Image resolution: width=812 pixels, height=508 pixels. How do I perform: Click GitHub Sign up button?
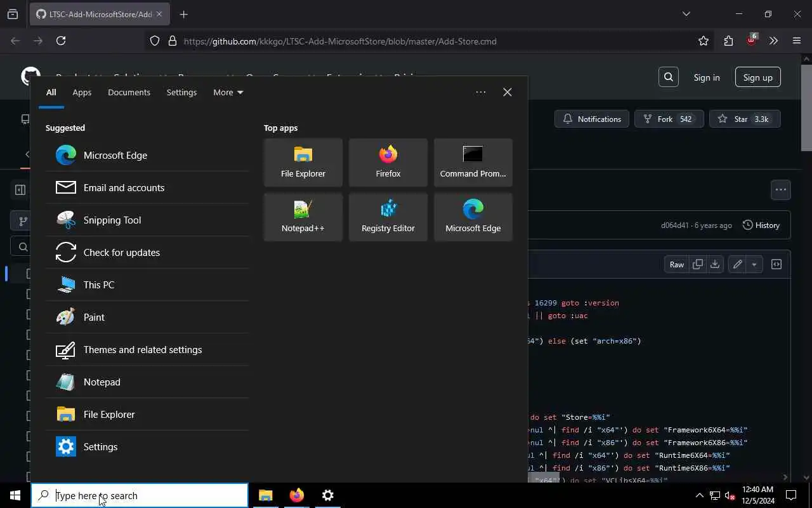pyautogui.click(x=758, y=77)
